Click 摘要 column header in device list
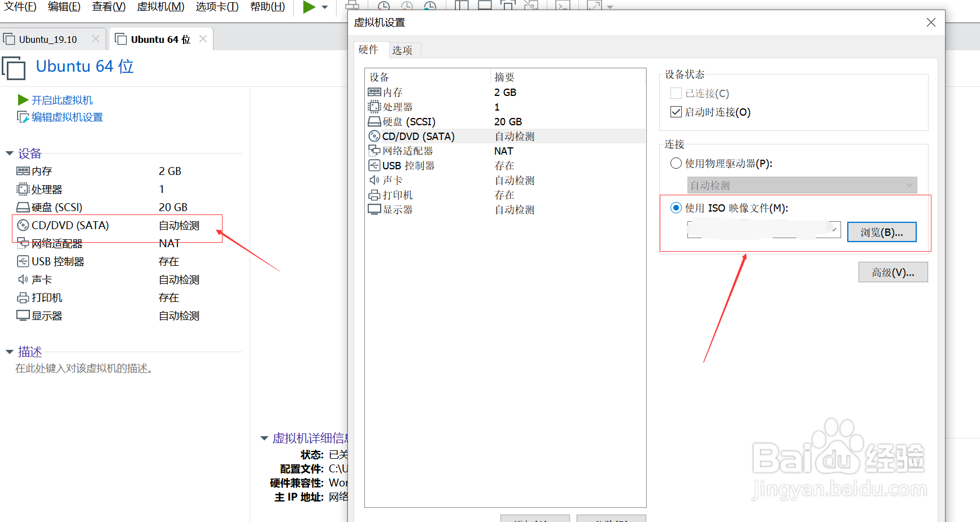The height and width of the screenshot is (522, 980). 568,77
